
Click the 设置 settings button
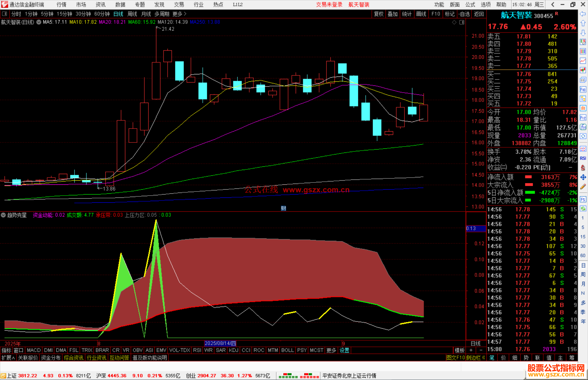344,350
